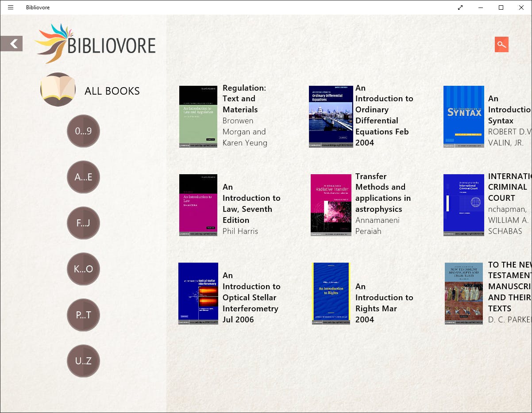
Task: Click the back arrow navigation icon
Action: point(11,43)
